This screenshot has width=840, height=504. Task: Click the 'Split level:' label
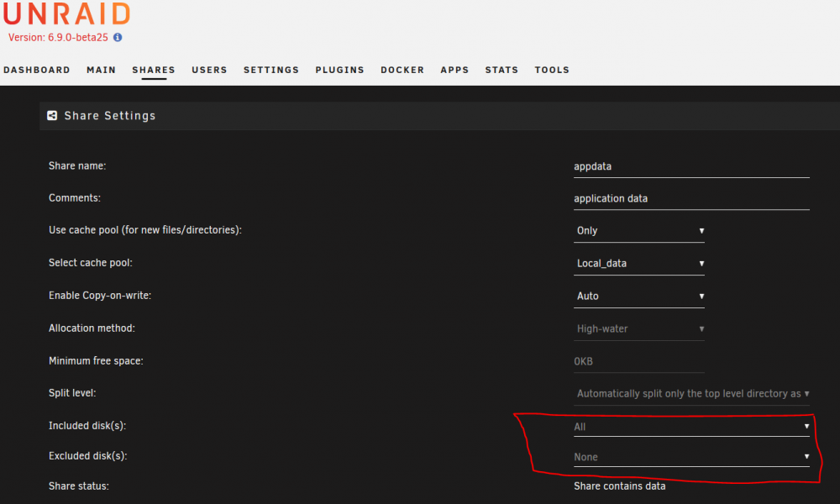pyautogui.click(x=72, y=393)
